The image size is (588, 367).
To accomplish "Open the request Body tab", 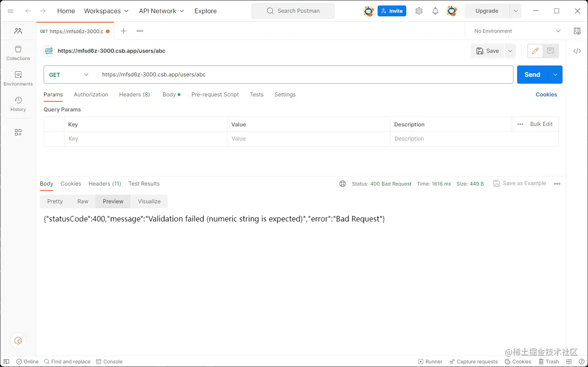I will pos(171,95).
